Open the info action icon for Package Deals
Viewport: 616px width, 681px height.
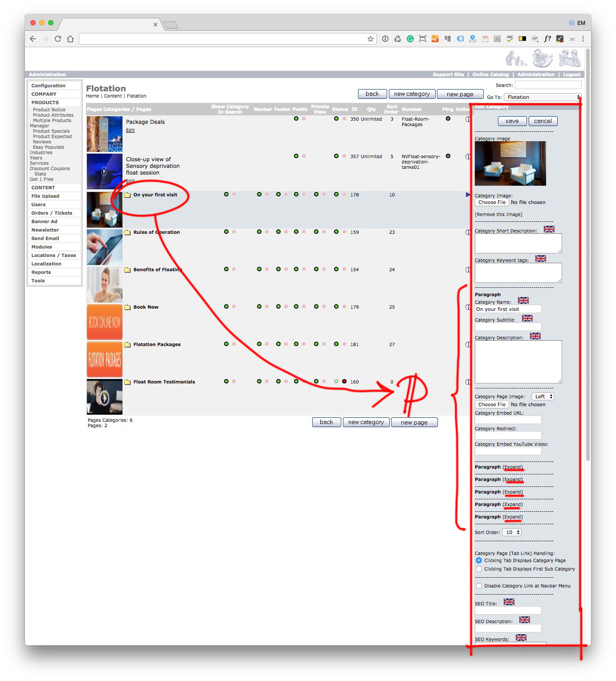point(468,119)
